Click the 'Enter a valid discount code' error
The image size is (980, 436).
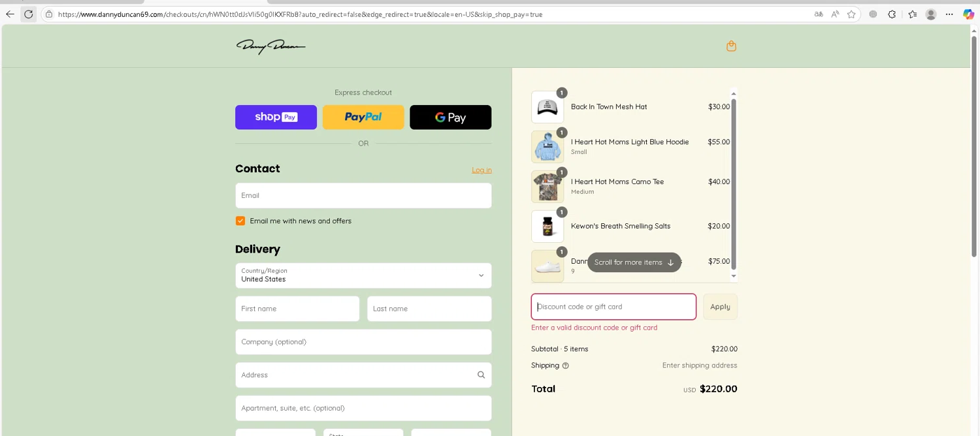(x=595, y=328)
